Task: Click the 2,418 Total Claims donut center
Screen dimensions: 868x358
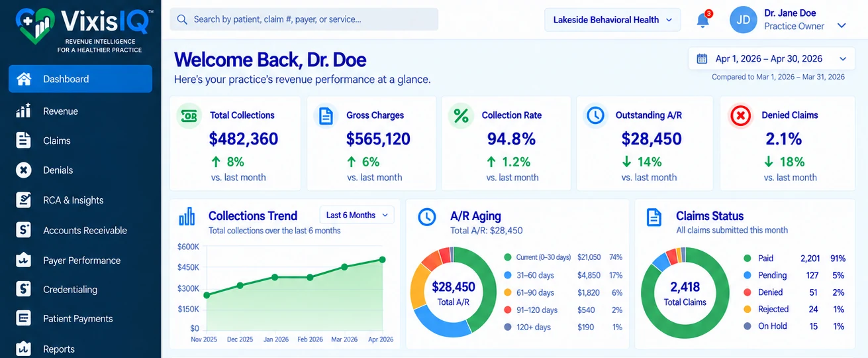Action: tap(685, 292)
